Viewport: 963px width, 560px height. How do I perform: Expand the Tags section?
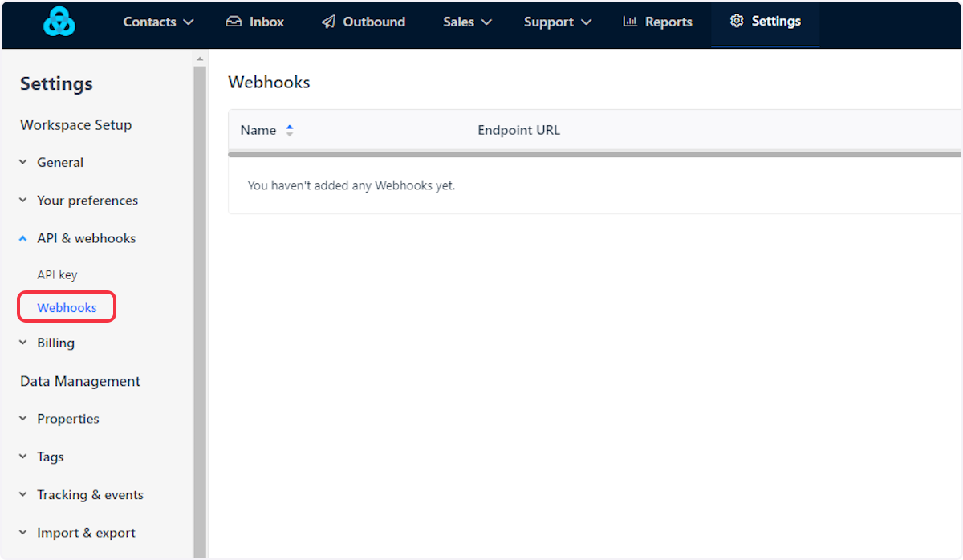41,457
